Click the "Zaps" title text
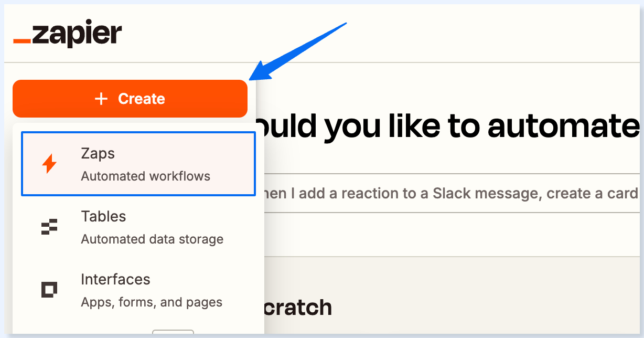 coord(98,154)
